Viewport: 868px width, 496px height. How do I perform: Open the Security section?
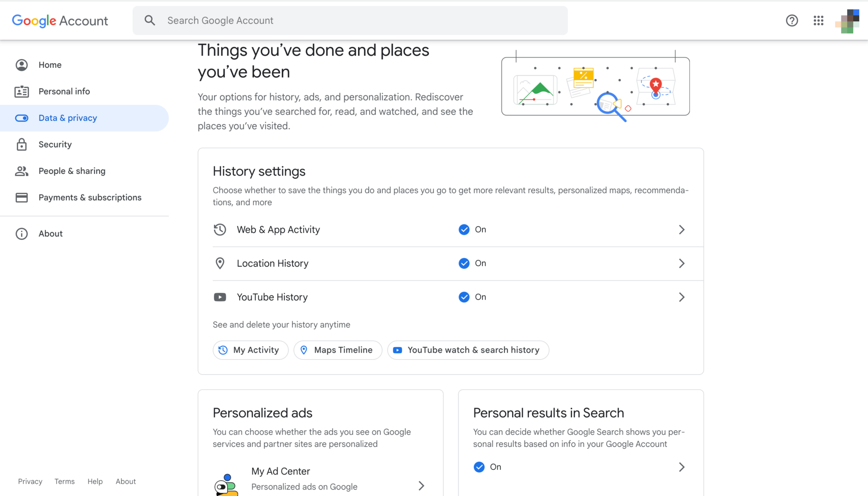pos(84,145)
